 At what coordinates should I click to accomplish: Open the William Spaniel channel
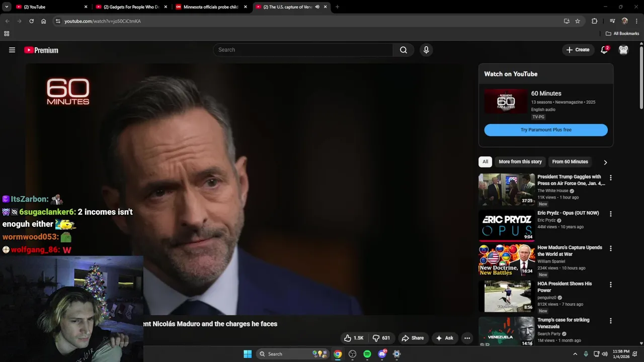coord(551,261)
